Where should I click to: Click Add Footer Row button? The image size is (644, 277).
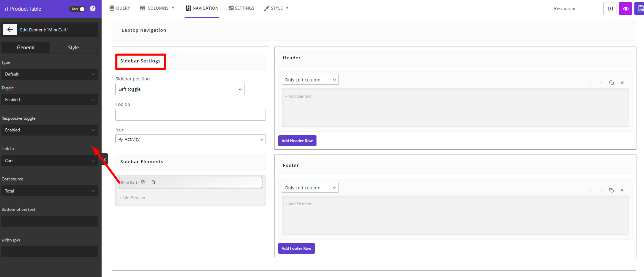pos(297,248)
